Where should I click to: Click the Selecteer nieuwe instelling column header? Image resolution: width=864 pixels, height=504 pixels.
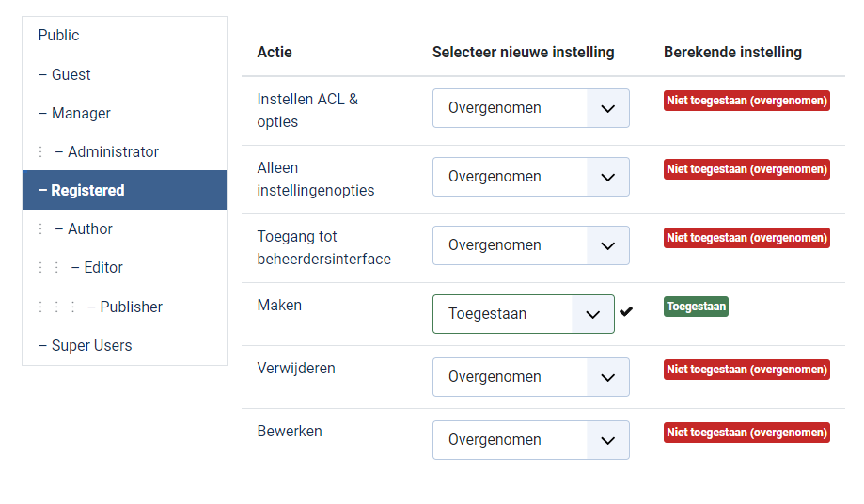pos(523,52)
